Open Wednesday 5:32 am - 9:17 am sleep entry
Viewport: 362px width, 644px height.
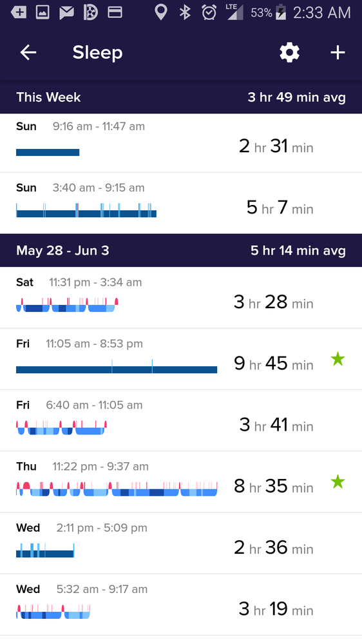181,605
